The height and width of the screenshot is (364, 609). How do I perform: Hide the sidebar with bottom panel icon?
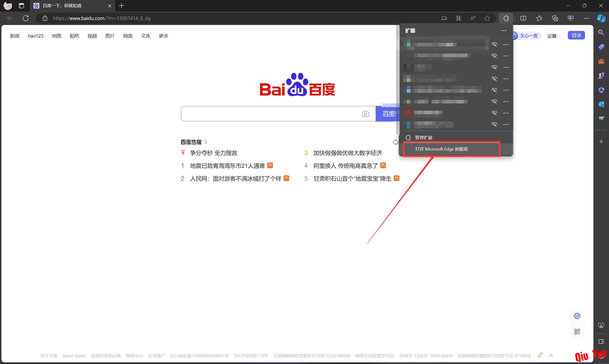coord(601,341)
